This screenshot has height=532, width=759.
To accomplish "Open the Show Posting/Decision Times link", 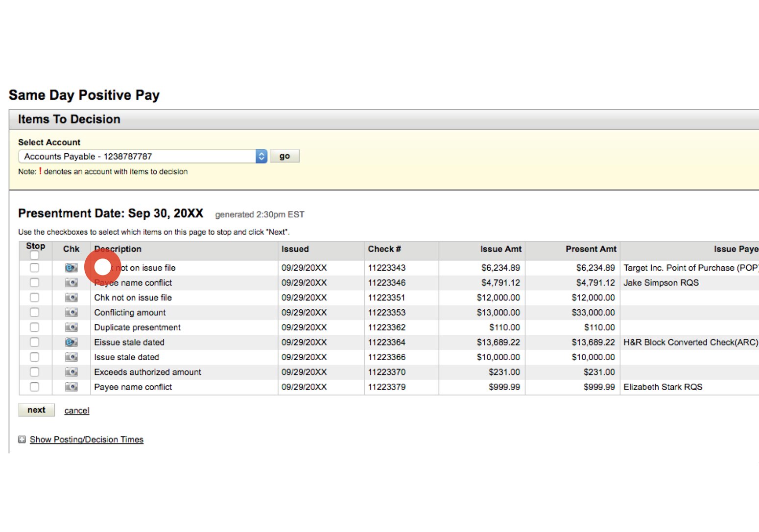I will (86, 439).
